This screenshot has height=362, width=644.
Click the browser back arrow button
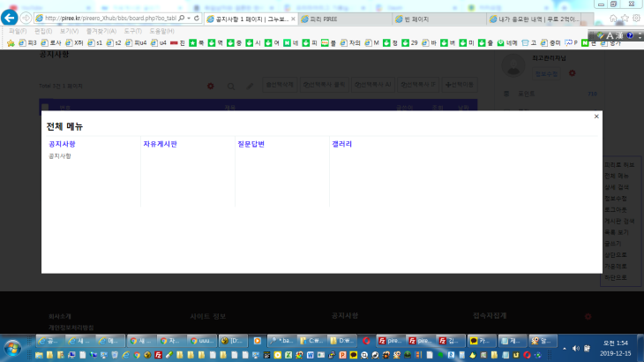11,18
